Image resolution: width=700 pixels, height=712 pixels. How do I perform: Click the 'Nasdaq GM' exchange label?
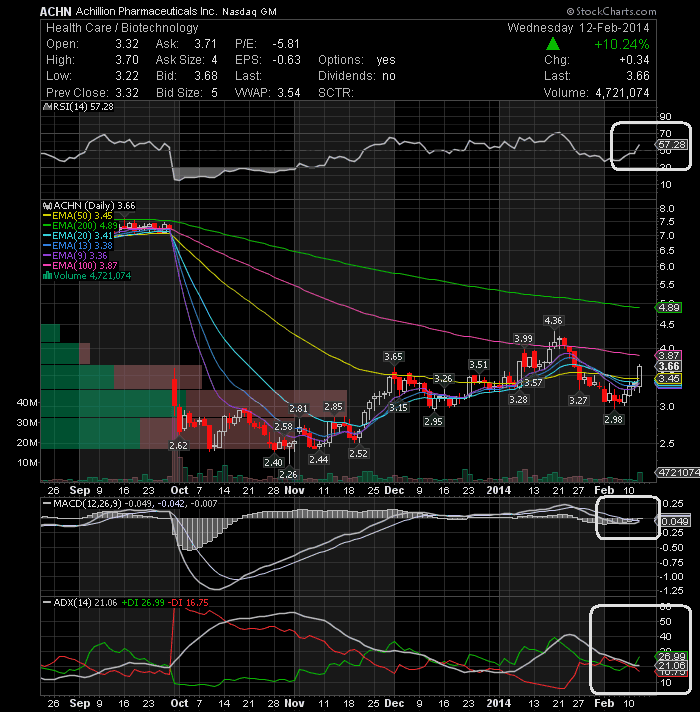point(249,12)
